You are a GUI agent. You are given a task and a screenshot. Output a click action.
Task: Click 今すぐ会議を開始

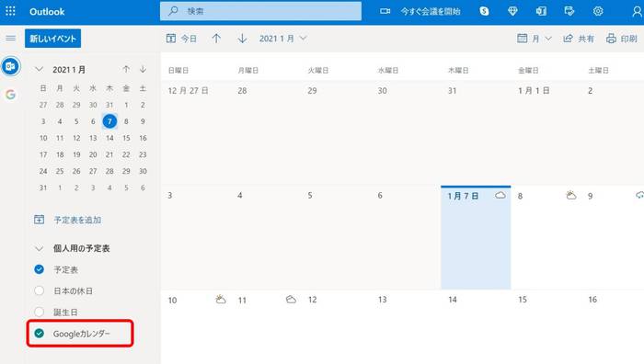[x=431, y=12]
